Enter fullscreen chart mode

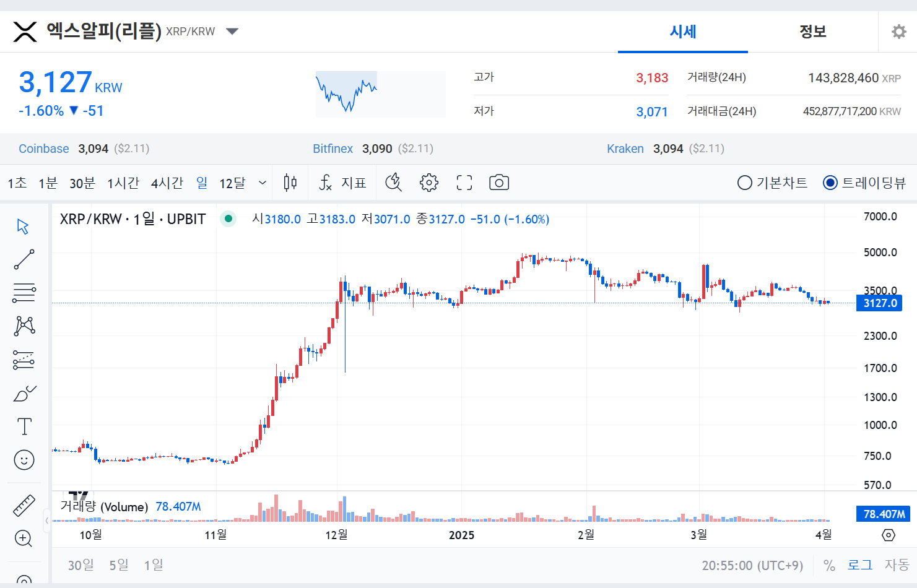click(464, 183)
